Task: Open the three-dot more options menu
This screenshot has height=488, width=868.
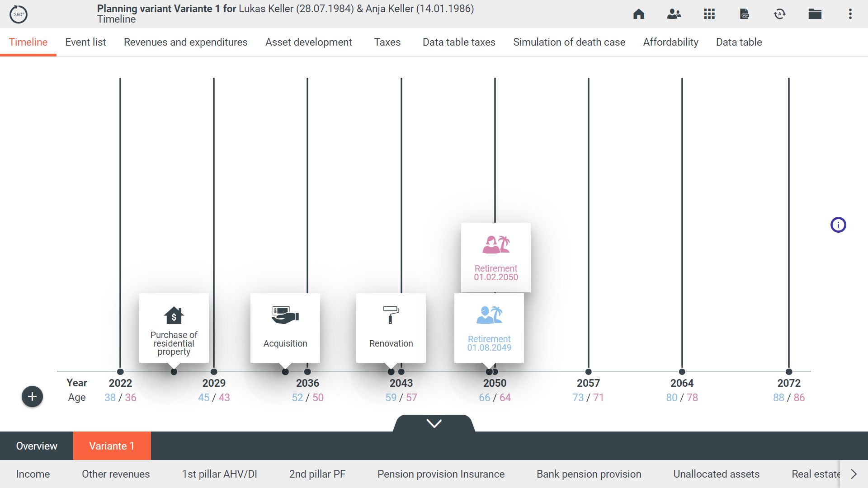Action: 850,14
